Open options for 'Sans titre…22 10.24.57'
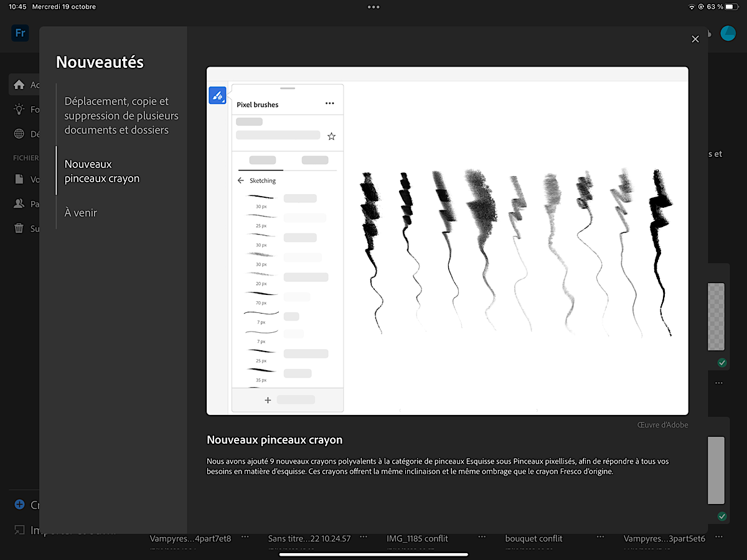747x560 pixels. coord(364,538)
